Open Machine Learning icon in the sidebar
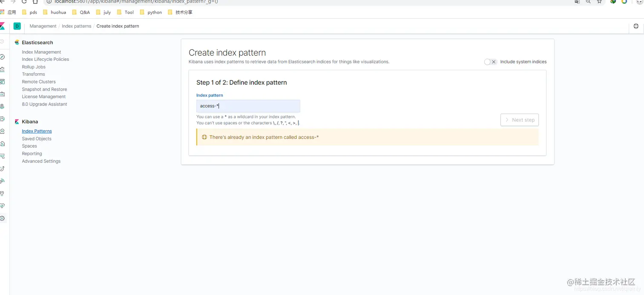644x295 pixels. (2, 119)
